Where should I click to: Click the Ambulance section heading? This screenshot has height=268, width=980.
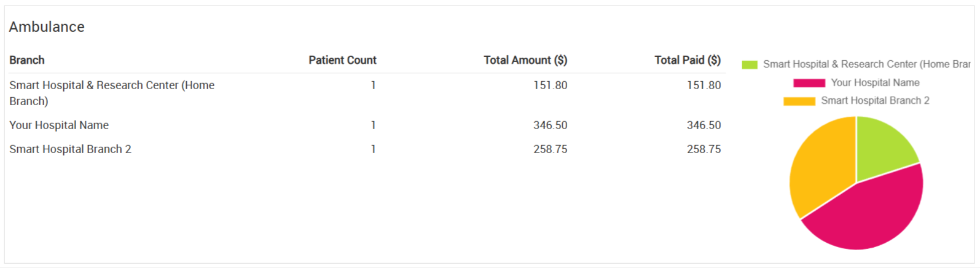pos(47,27)
